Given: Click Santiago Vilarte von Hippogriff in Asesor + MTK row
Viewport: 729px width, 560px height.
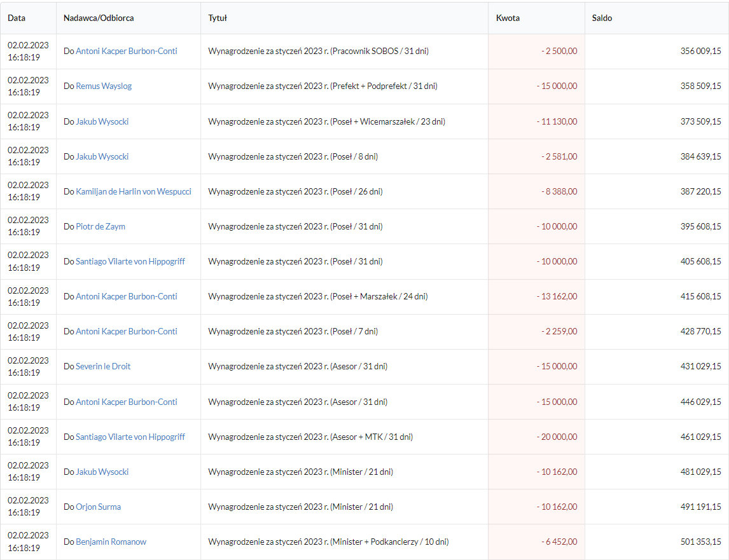Looking at the screenshot, I should pyautogui.click(x=130, y=437).
